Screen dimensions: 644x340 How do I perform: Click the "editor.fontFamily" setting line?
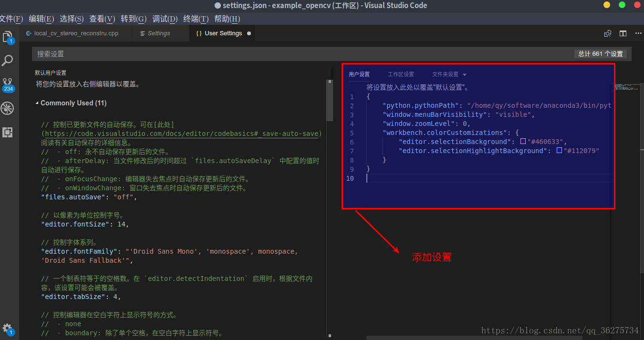coord(169,256)
